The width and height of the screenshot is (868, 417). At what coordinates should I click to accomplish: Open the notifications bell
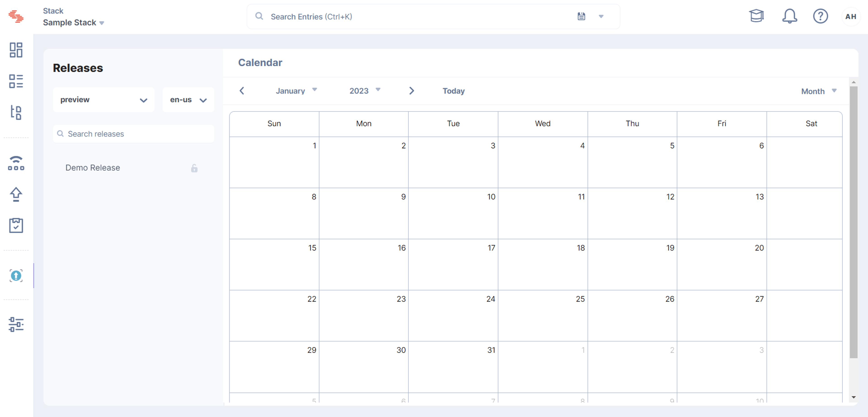coord(790,16)
